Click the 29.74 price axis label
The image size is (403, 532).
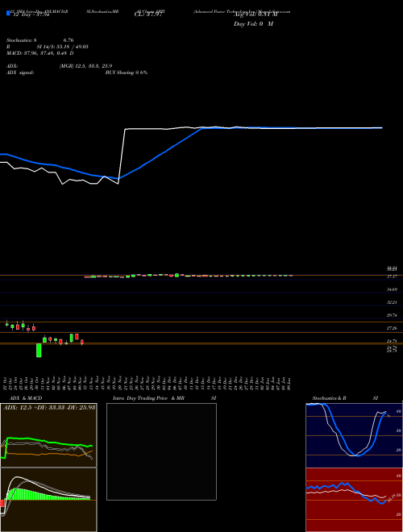coord(393,315)
